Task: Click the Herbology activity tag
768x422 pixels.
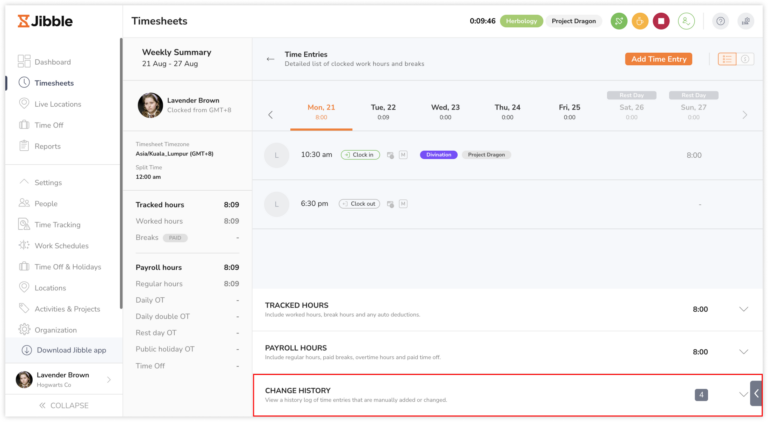Action: [x=521, y=21]
